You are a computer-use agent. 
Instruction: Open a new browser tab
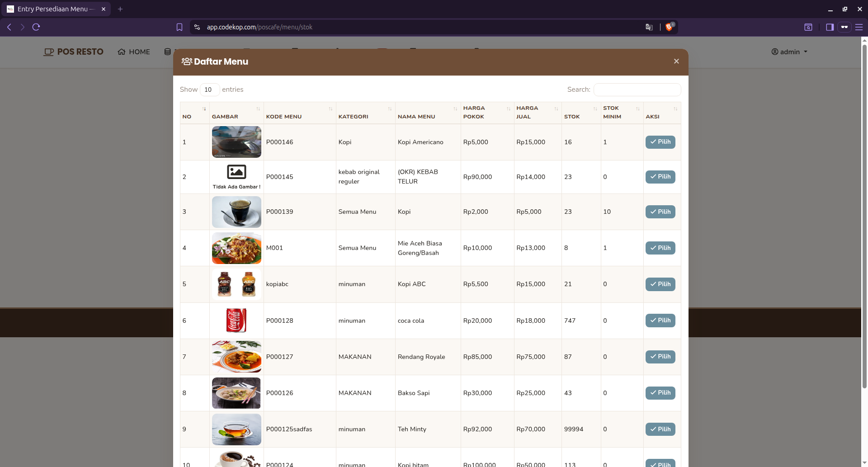pos(120,9)
